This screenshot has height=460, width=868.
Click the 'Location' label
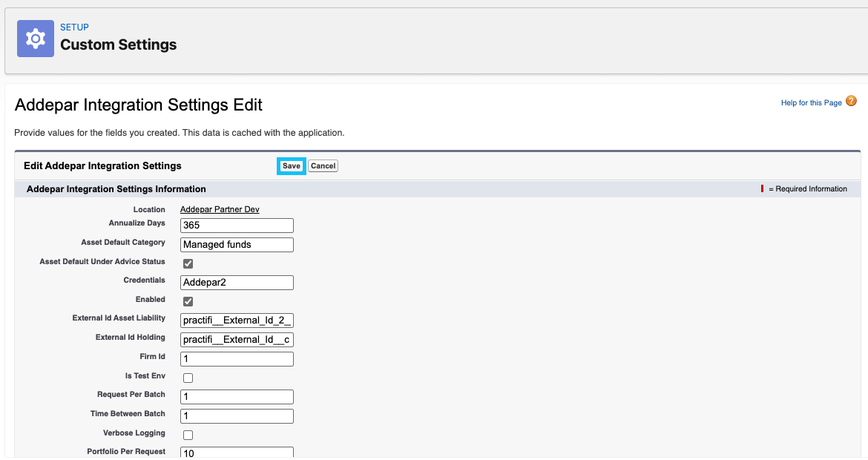pyautogui.click(x=149, y=210)
